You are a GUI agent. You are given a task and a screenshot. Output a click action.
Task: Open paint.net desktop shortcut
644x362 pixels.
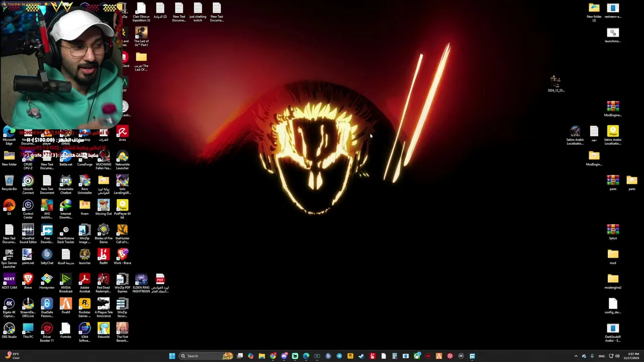click(28, 257)
